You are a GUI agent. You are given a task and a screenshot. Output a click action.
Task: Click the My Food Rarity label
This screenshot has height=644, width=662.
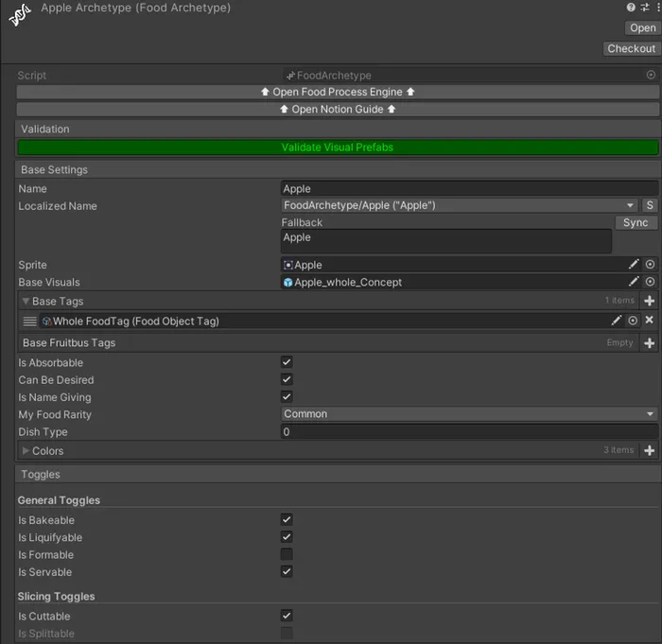(55, 415)
